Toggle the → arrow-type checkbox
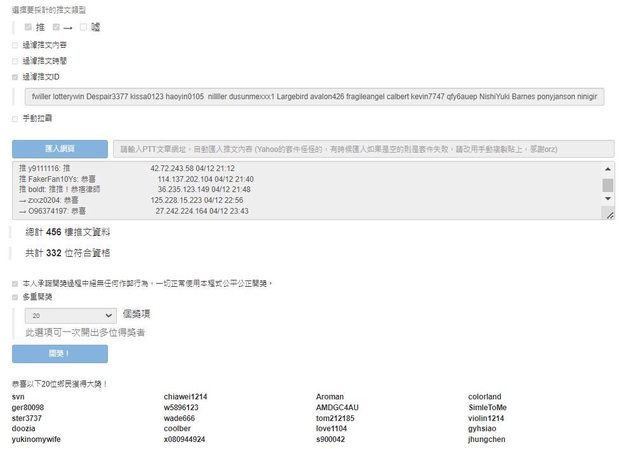This screenshot has width=640, height=449. coord(57,27)
